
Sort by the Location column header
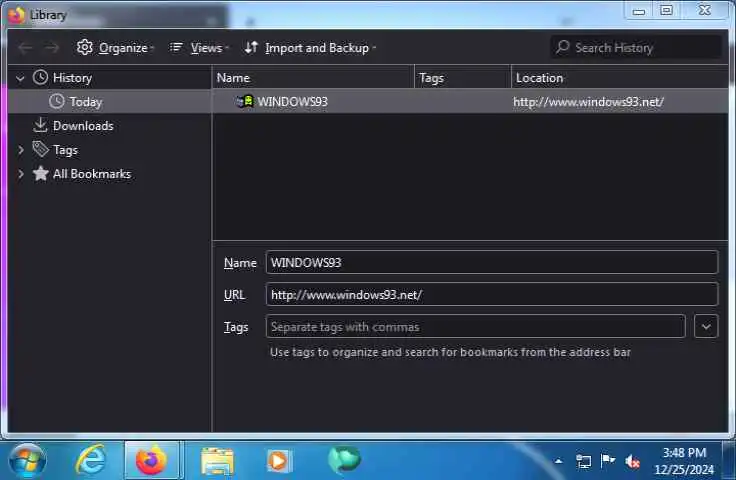pos(620,78)
